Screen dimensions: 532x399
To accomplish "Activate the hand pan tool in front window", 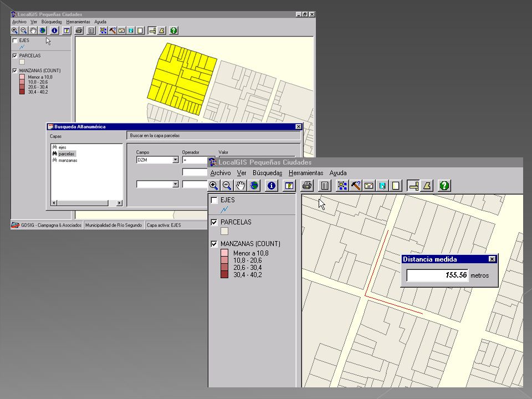I will click(x=241, y=186).
